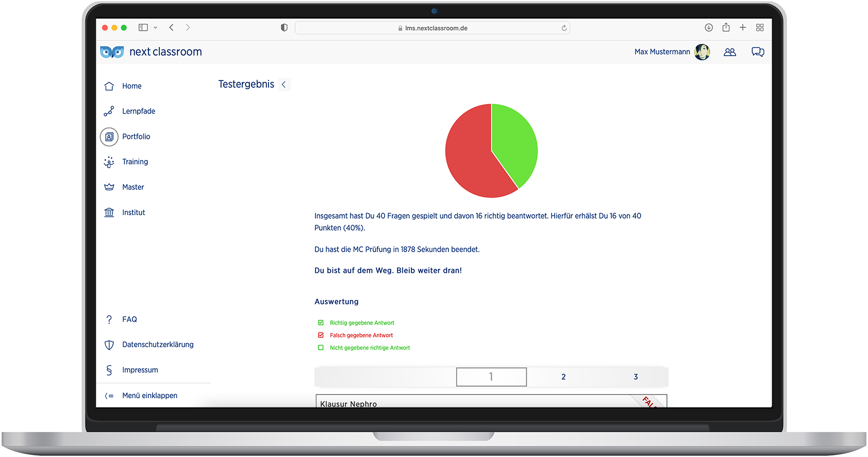This screenshot has width=868, height=457.
Task: Open the Institut building icon
Action: 109,213
